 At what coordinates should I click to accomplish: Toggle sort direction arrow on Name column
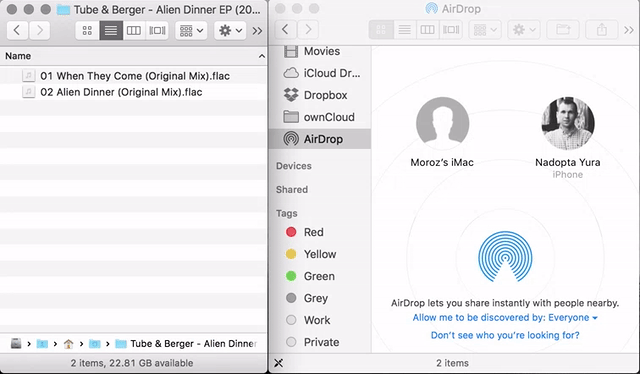(x=262, y=56)
